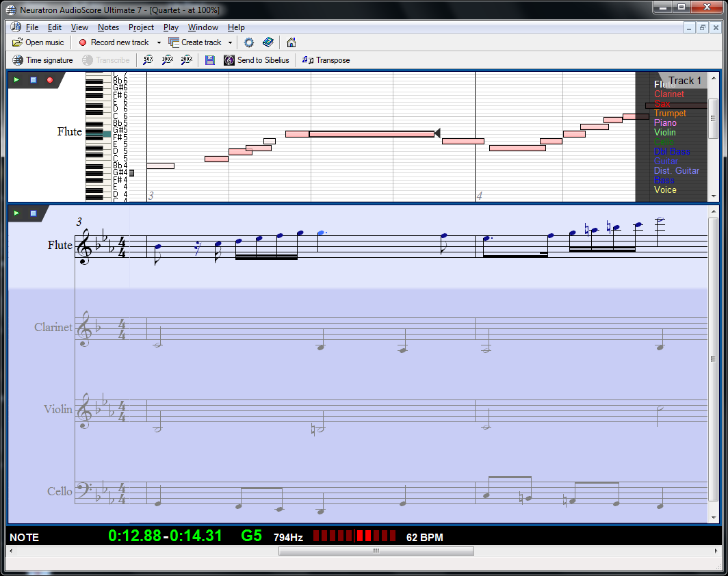Click the Open music button
The image size is (728, 576).
coord(38,42)
